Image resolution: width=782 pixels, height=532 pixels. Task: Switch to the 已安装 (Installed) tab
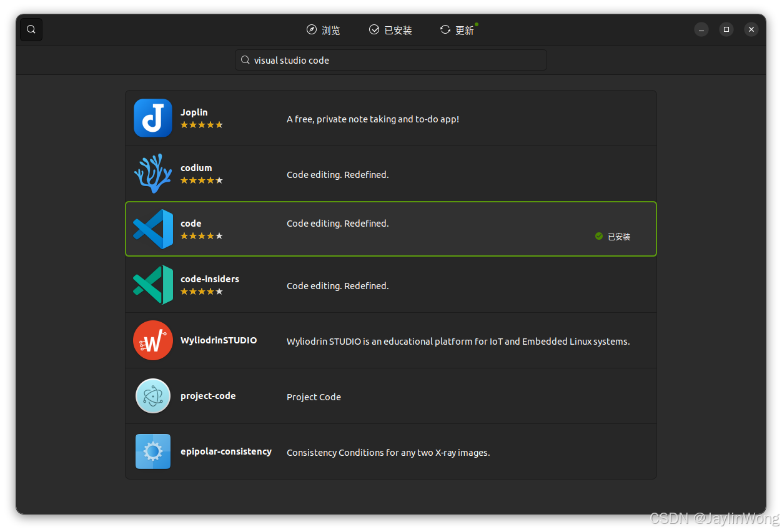click(x=390, y=30)
